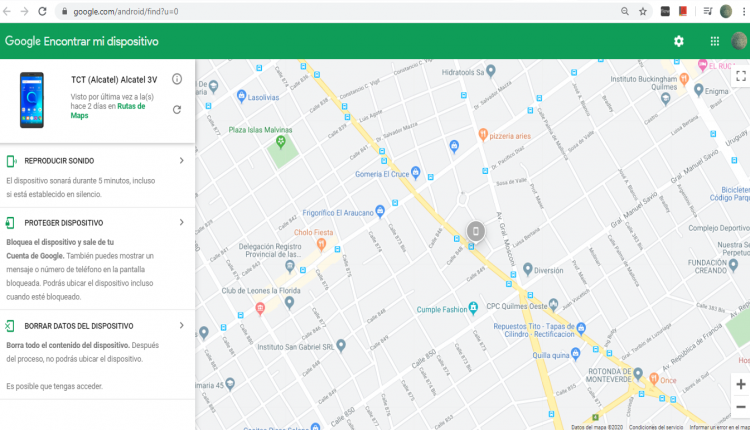Click the device location marker on map
The height and width of the screenshot is (430, 750).
pyautogui.click(x=475, y=232)
